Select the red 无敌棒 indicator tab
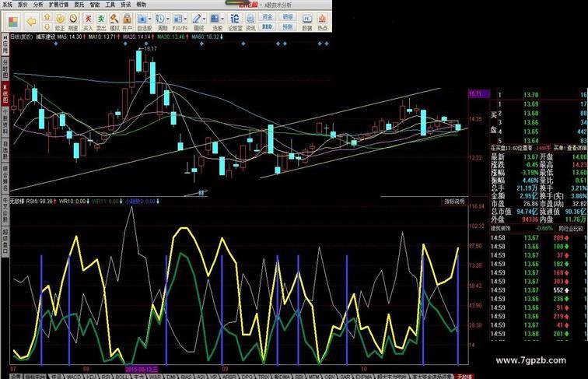 tap(464, 376)
